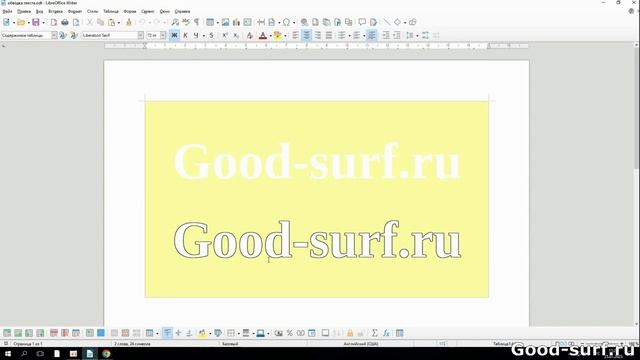Copy selection with the Copy icon
Viewport: 640px width, 360px height.
[x=100, y=22]
